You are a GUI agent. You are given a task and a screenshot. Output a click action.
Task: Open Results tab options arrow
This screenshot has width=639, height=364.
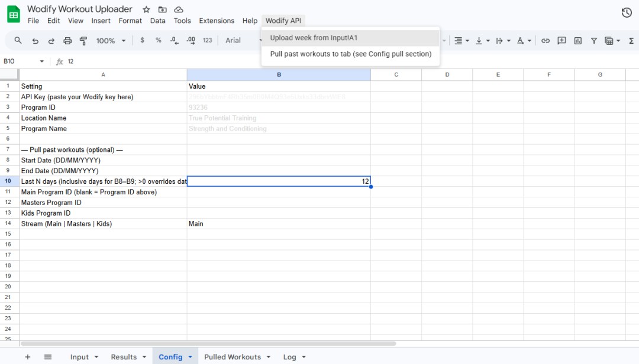click(x=144, y=357)
